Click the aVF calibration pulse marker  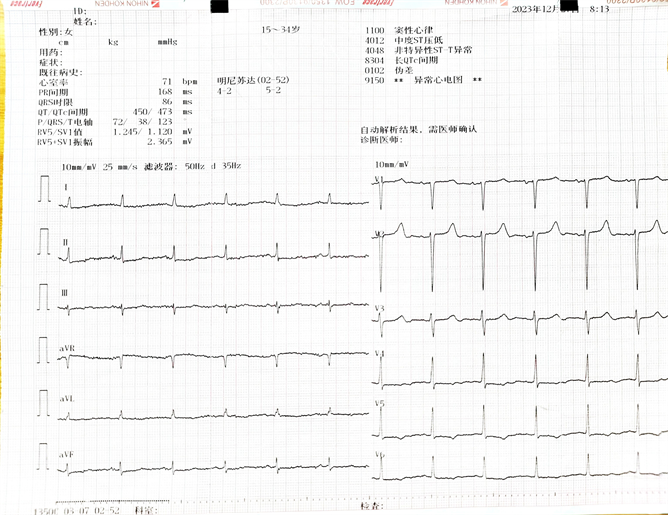tap(44, 456)
